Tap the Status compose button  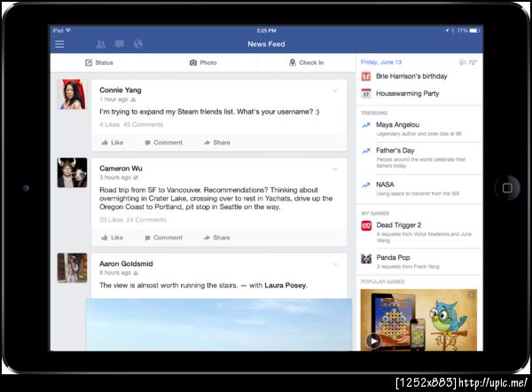click(99, 62)
